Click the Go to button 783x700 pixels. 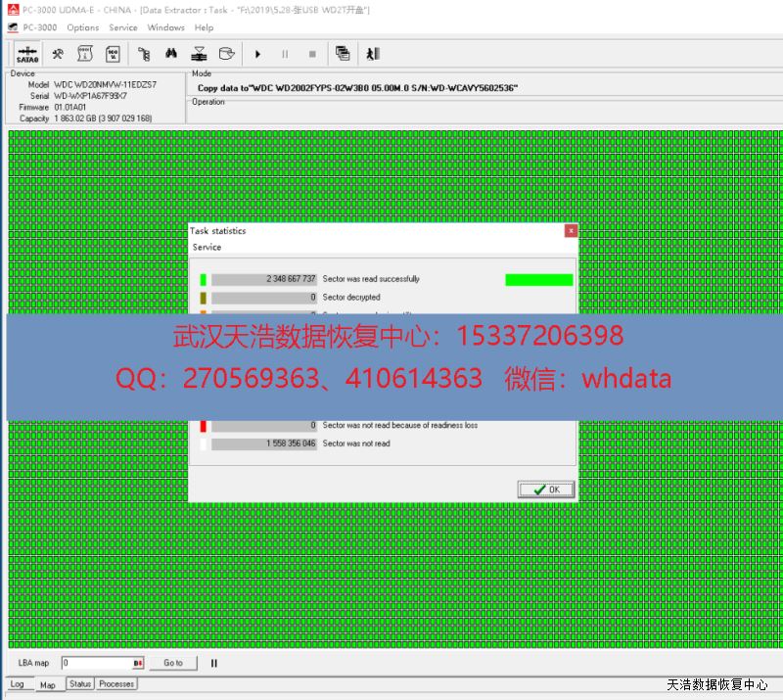point(173,663)
